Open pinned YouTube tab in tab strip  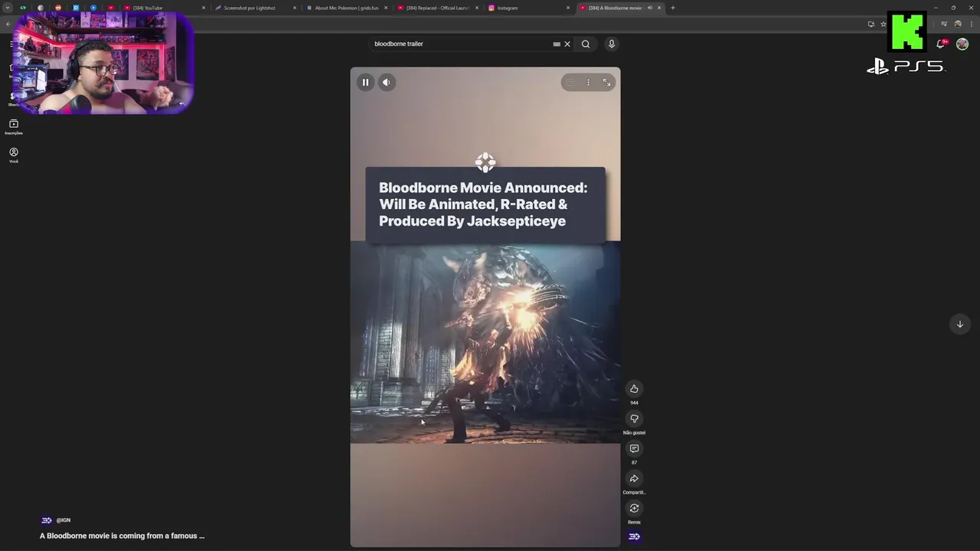110,8
